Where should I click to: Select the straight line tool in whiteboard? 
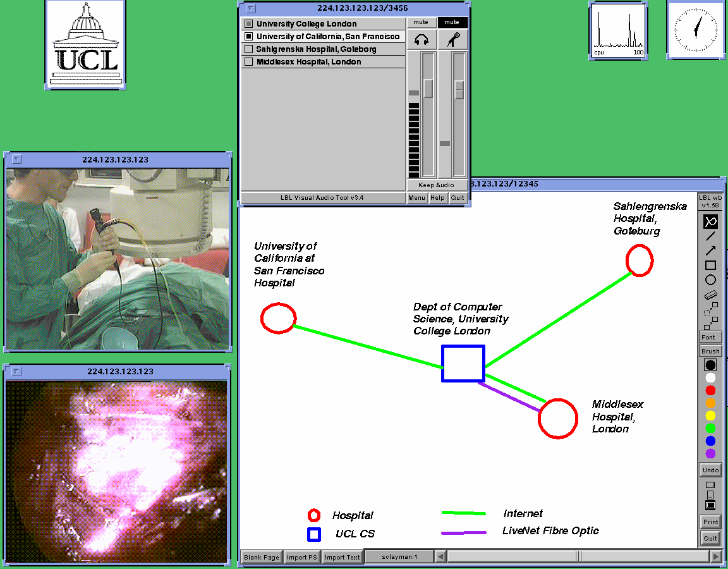pyautogui.click(x=710, y=236)
